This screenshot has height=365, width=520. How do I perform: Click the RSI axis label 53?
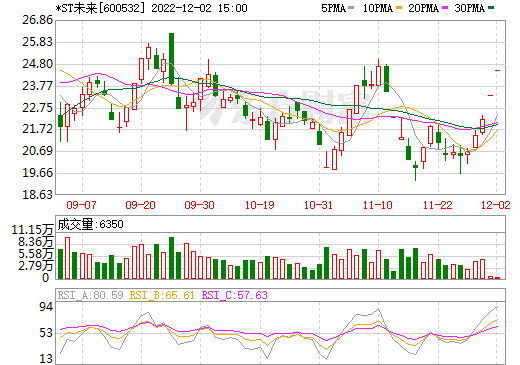coord(46,333)
